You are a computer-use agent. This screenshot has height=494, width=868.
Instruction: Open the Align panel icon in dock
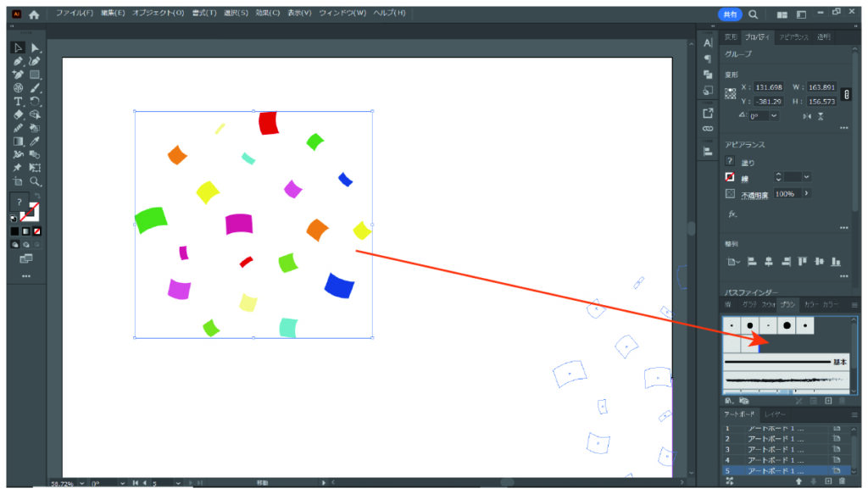coord(708,151)
